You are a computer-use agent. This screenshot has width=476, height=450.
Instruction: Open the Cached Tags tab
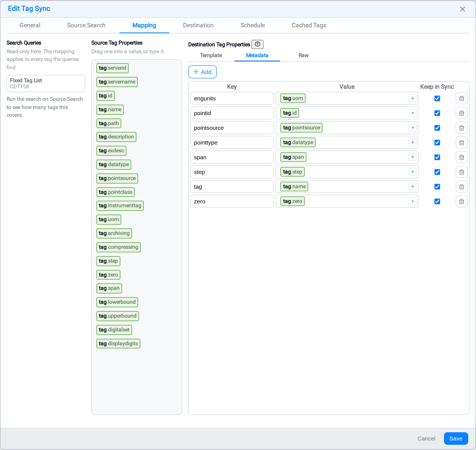[309, 25]
